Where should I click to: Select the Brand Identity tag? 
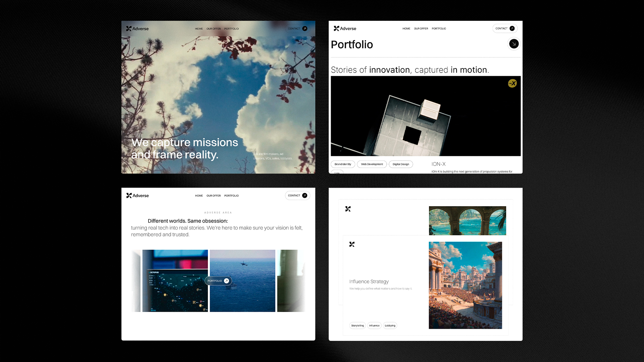tap(343, 164)
